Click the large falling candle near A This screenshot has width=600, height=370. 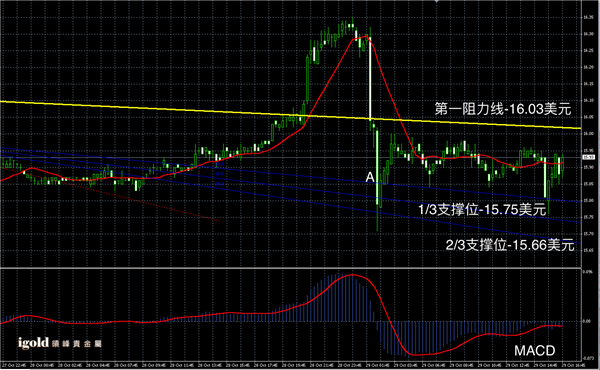(377, 168)
